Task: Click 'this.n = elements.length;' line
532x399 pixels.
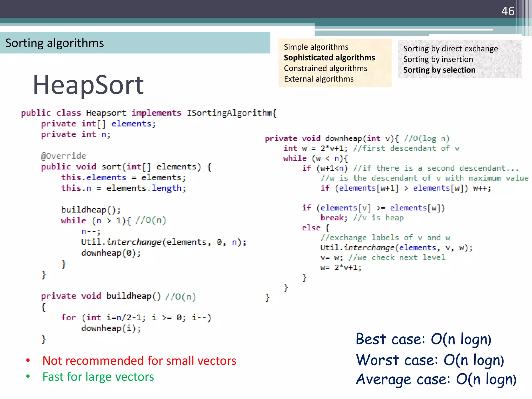Action: 124,188
